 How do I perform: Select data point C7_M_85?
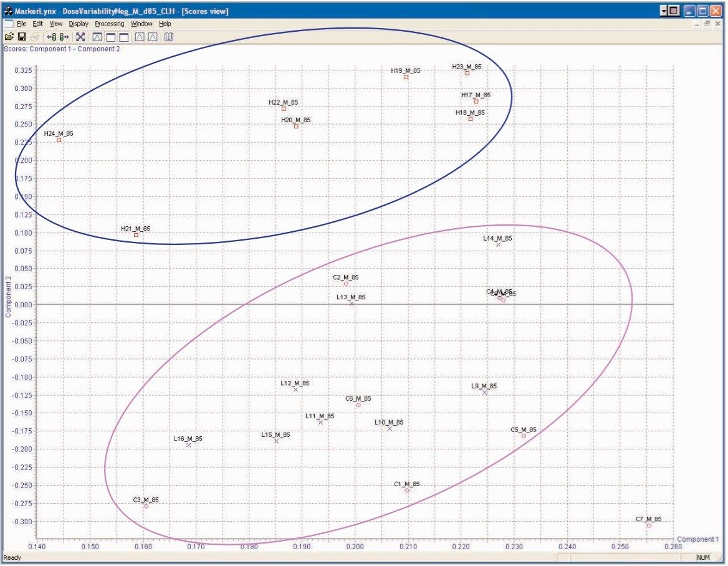pyautogui.click(x=649, y=525)
